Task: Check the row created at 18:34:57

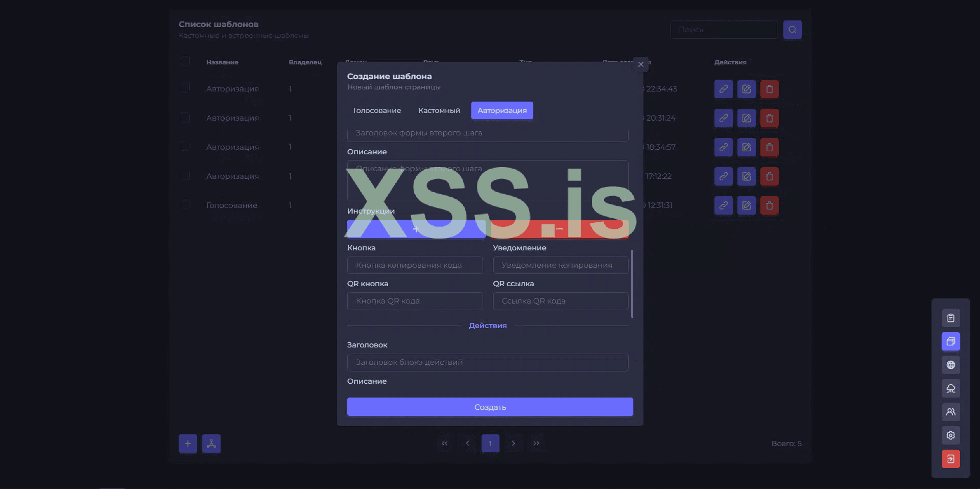Action: click(x=185, y=146)
